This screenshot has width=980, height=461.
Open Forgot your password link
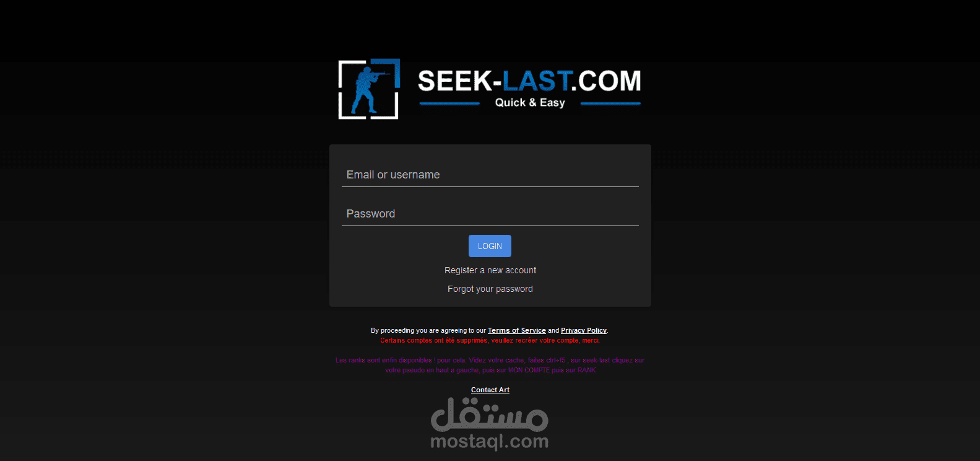pos(490,289)
